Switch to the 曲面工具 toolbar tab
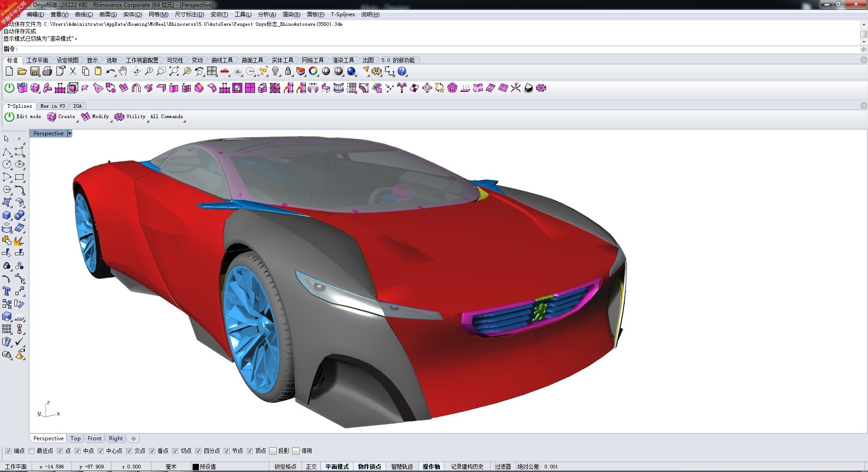Viewport: 868px width, 472px height. coord(252,60)
